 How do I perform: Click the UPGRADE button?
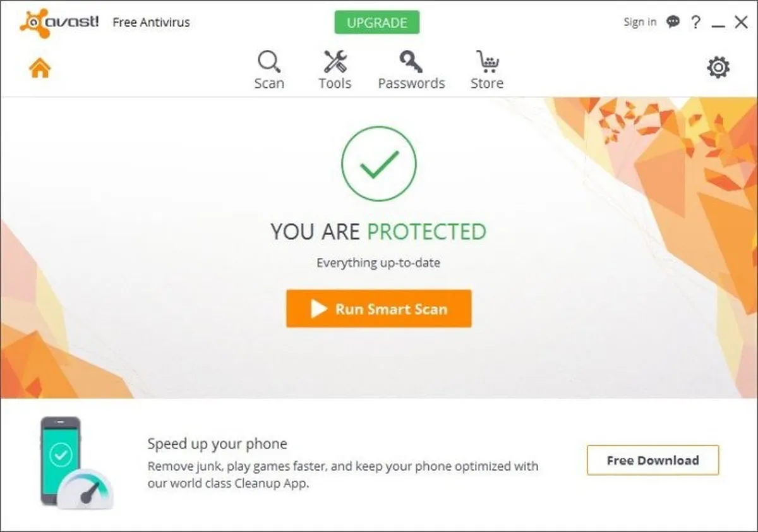[x=377, y=23]
